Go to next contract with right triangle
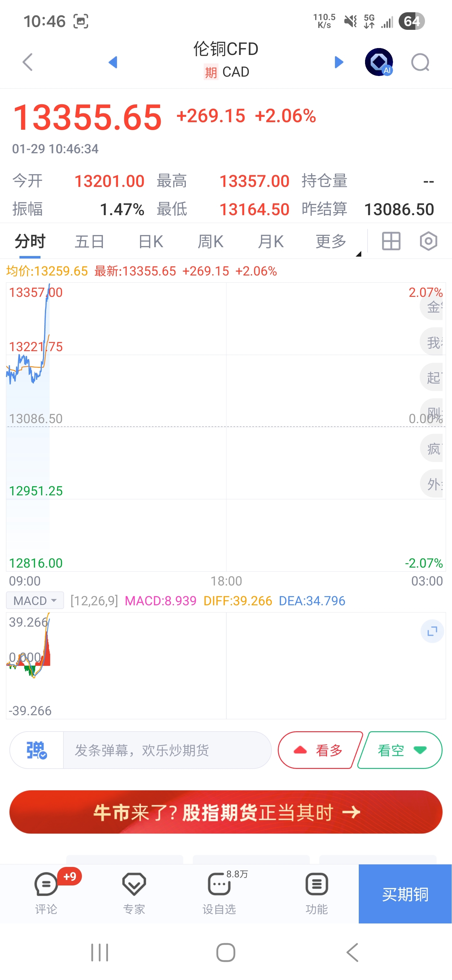452x980 pixels. tap(339, 62)
